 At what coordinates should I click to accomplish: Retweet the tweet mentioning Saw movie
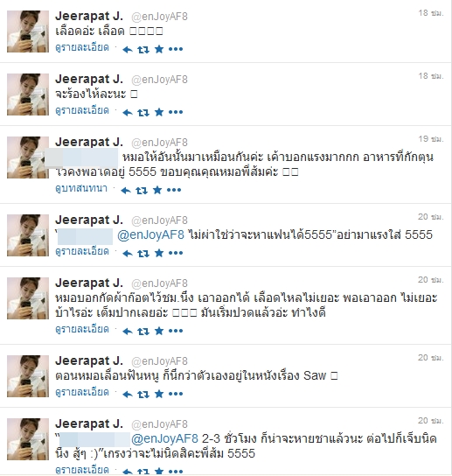click(x=143, y=395)
